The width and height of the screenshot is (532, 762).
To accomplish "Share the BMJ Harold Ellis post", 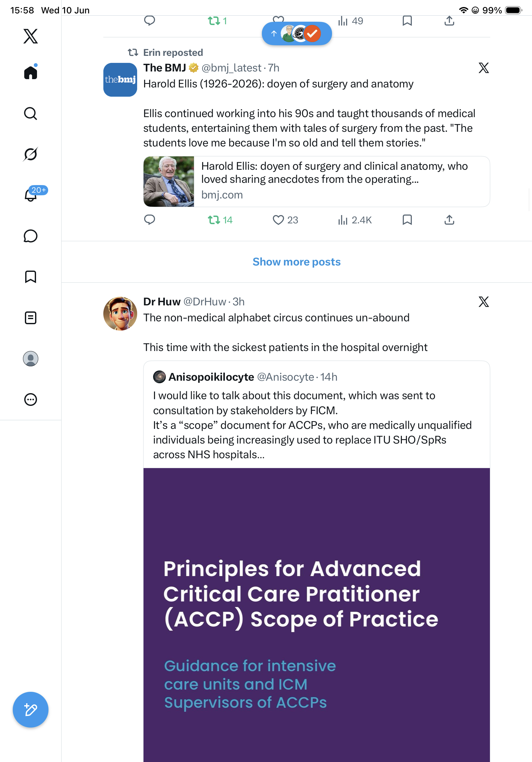I will [x=449, y=220].
